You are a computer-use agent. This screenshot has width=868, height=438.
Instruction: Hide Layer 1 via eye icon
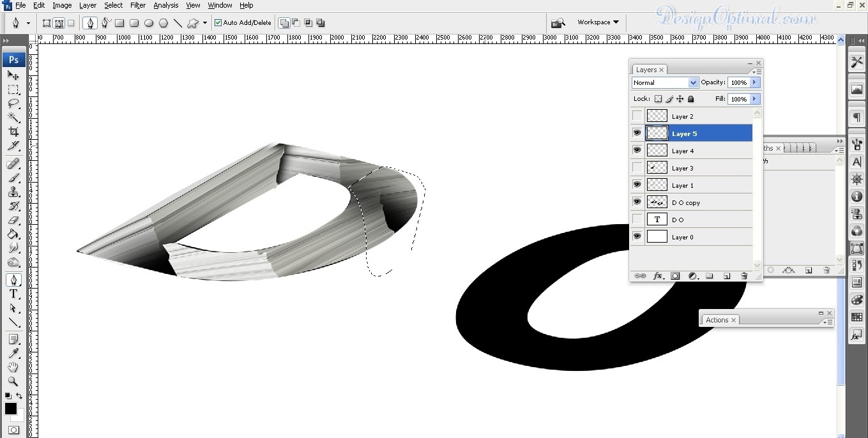tap(637, 185)
